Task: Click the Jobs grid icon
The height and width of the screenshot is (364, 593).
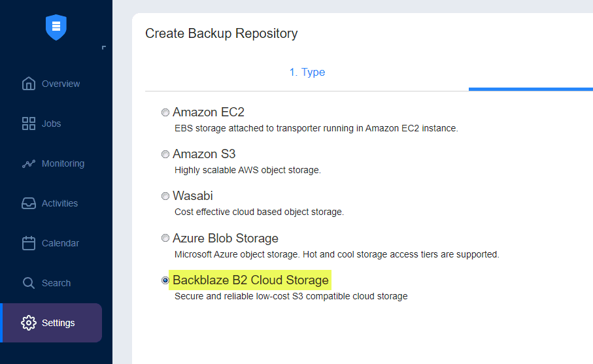Action: [x=29, y=124]
